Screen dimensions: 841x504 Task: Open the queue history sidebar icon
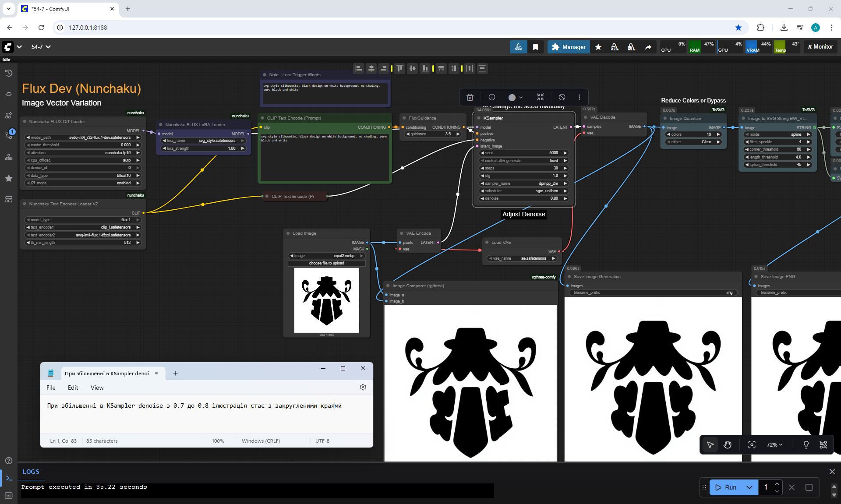pos(9,73)
